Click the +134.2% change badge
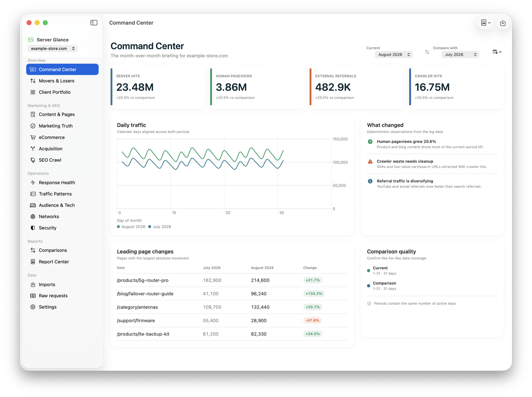532x397 pixels. point(314,294)
